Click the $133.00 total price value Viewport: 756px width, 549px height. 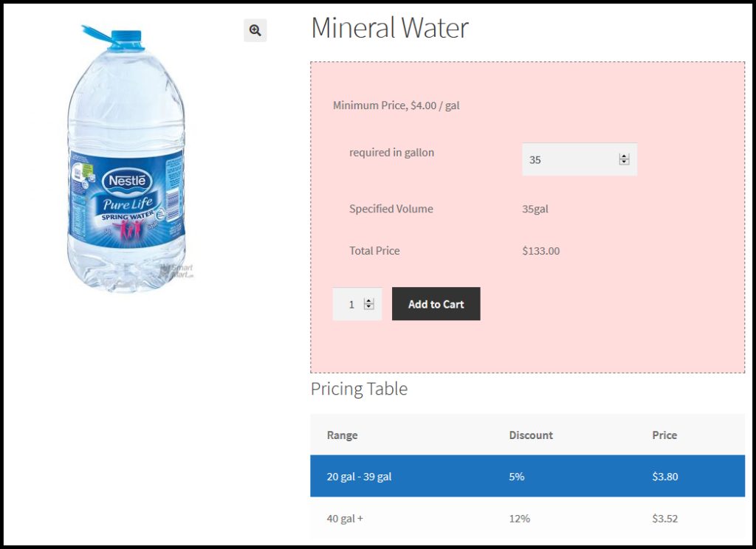541,251
